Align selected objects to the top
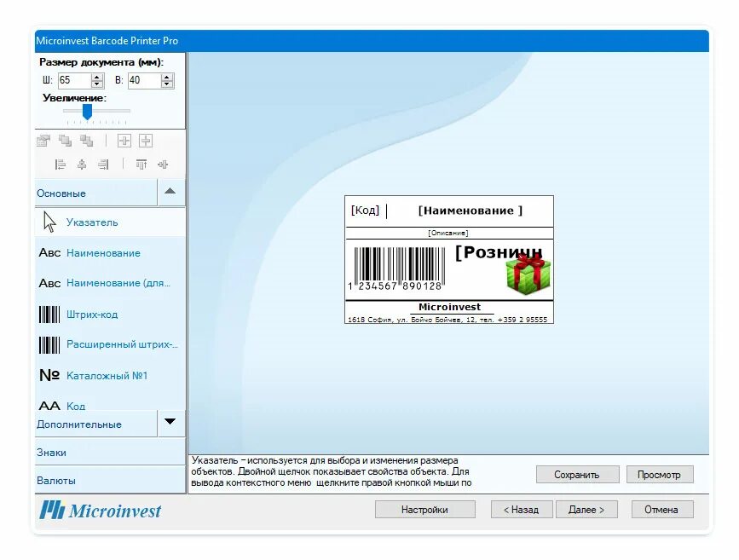The width and height of the screenshot is (739, 560). tap(141, 165)
